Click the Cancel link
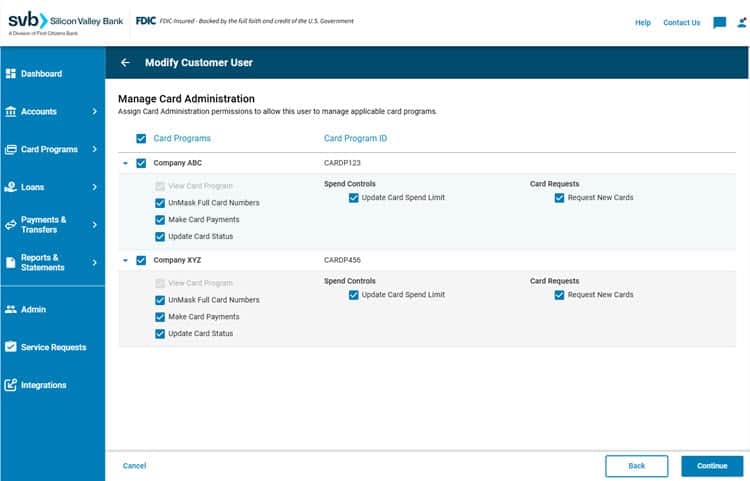The height and width of the screenshot is (481, 750). click(x=134, y=466)
